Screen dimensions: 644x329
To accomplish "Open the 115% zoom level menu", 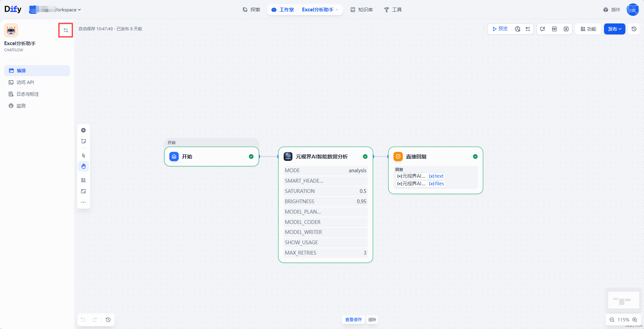I will (623, 320).
